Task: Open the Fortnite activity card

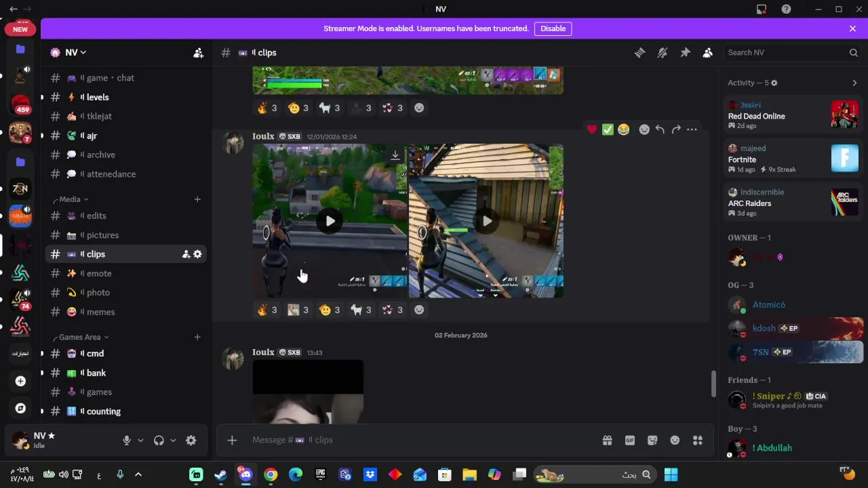Action: [793, 159]
